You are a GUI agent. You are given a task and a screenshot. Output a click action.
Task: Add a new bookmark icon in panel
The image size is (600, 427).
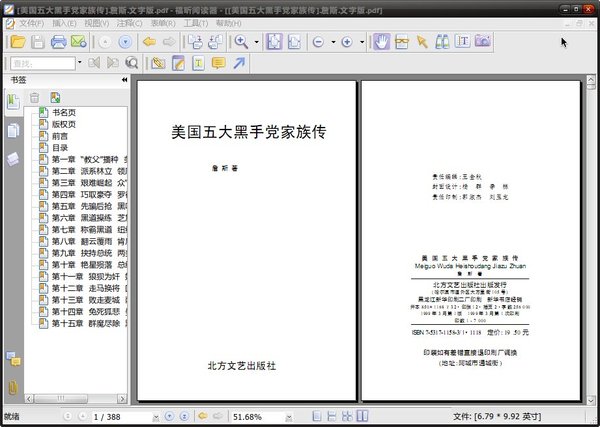click(x=55, y=98)
